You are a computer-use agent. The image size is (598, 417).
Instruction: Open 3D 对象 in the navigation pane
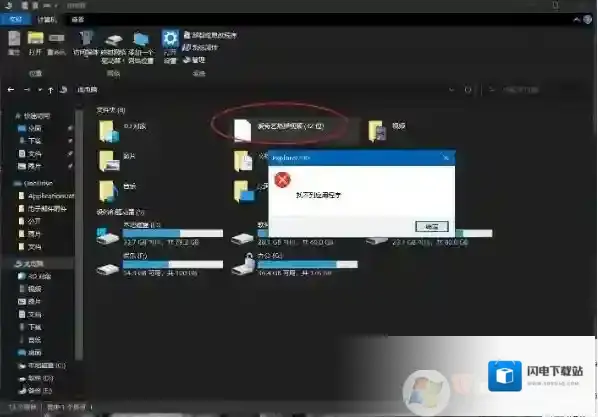39,276
